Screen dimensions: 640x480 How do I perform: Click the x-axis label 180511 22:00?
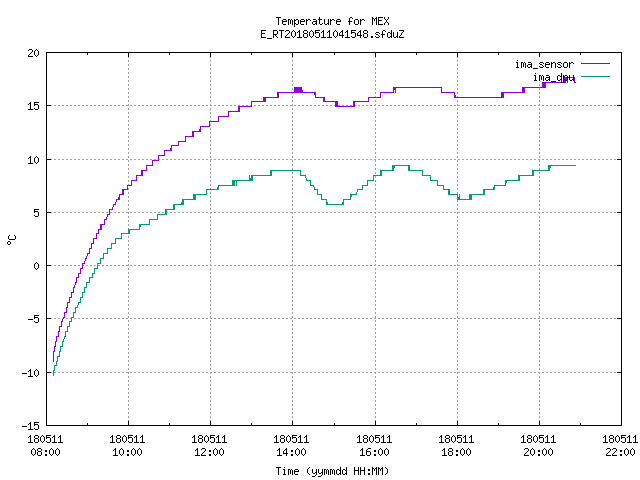click(x=620, y=445)
